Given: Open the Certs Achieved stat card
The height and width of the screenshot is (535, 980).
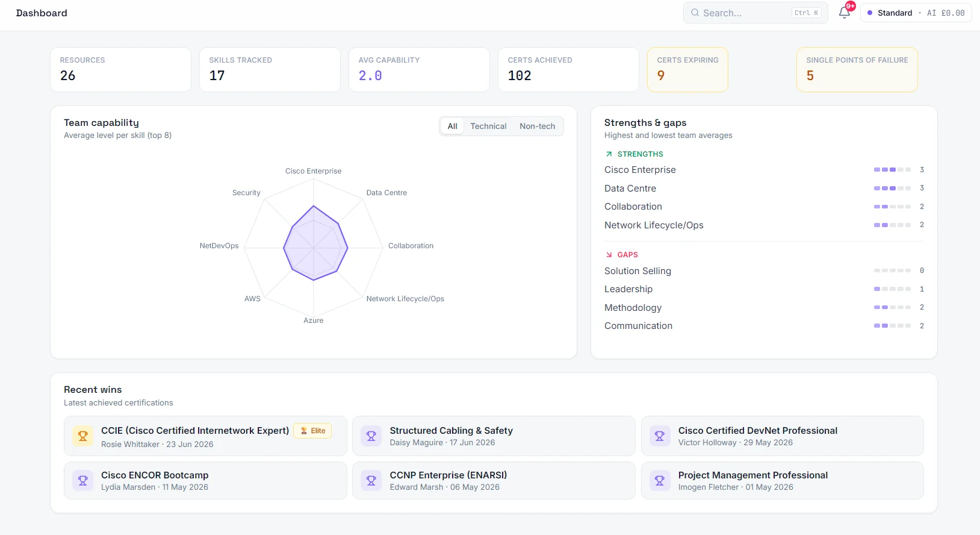Looking at the screenshot, I should coord(568,69).
